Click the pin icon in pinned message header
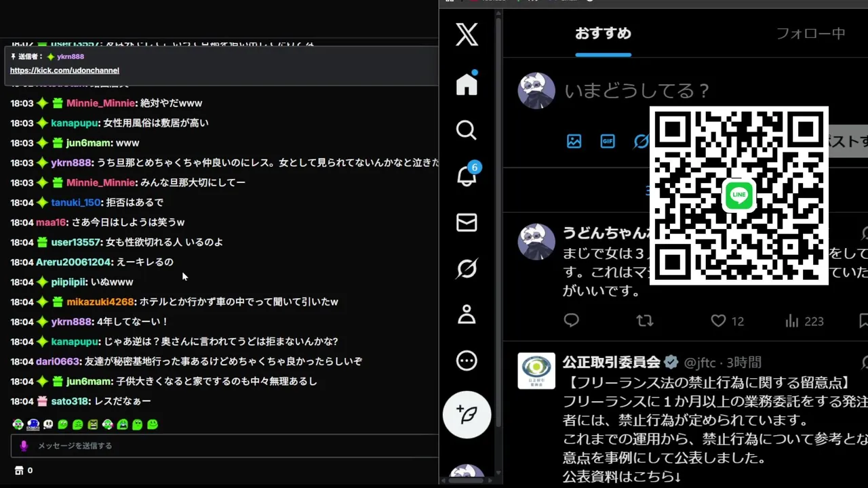The height and width of the screenshot is (488, 868). [x=14, y=57]
